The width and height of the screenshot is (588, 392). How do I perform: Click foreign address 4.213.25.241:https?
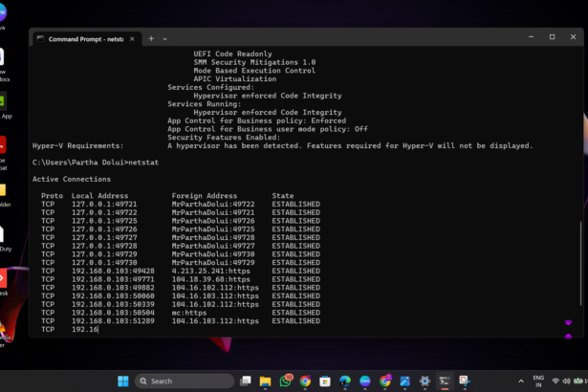pyautogui.click(x=210, y=271)
